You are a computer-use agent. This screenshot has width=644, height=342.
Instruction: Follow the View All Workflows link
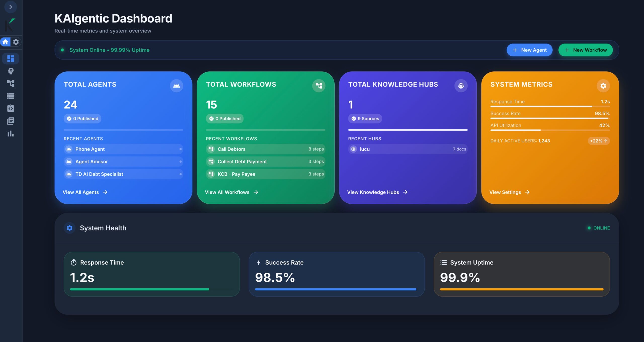pyautogui.click(x=231, y=192)
